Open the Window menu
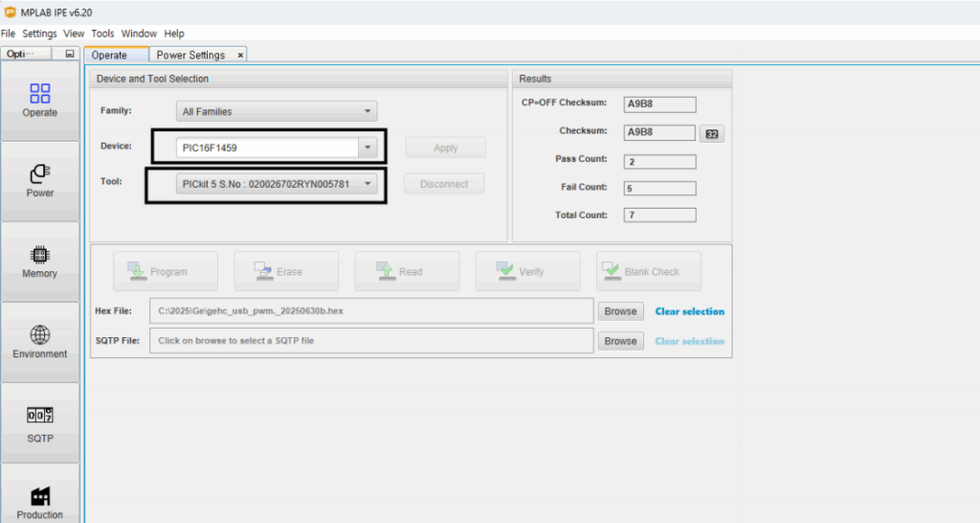The width and height of the screenshot is (980, 523). 139,34
